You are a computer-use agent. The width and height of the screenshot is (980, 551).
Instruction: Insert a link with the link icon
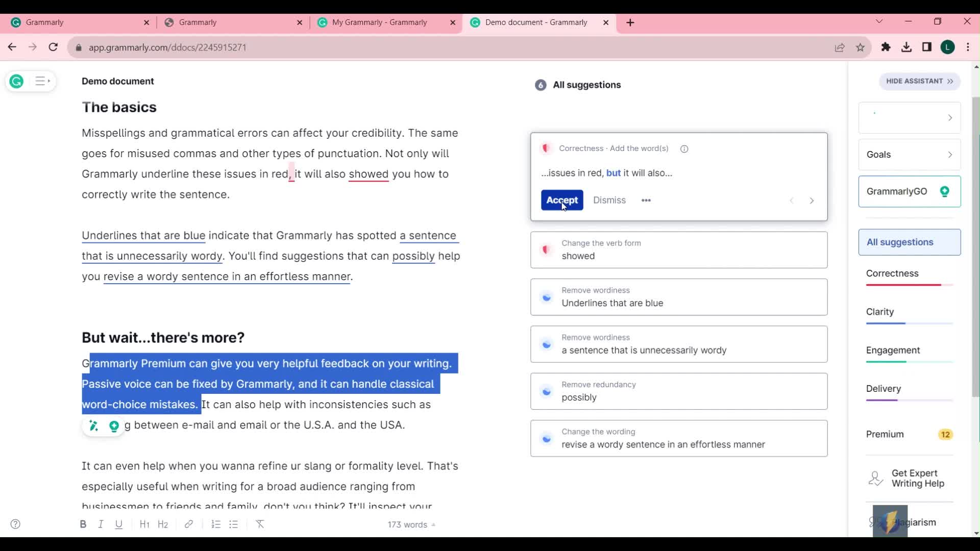click(188, 524)
